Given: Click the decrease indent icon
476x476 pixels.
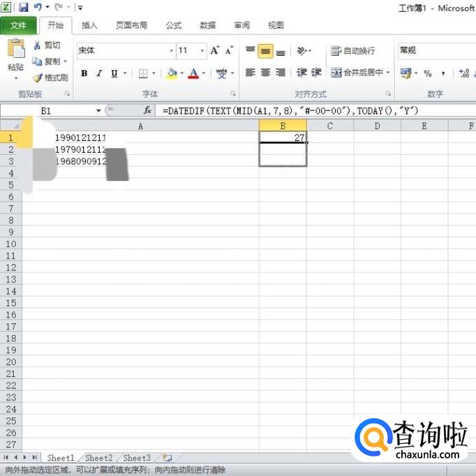Looking at the screenshot, I should pyautogui.click(x=302, y=73).
